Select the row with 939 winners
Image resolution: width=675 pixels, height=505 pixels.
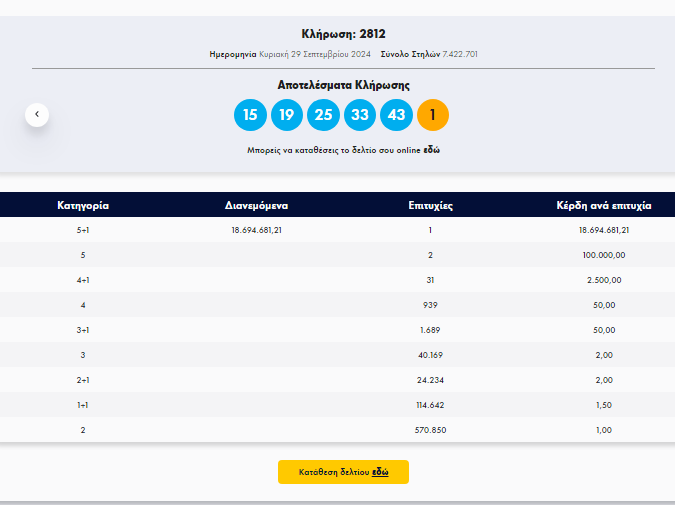coord(338,305)
